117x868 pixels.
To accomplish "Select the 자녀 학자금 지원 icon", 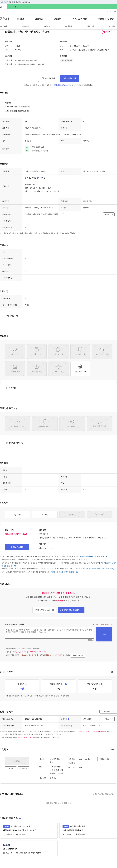I will coord(102,351).
